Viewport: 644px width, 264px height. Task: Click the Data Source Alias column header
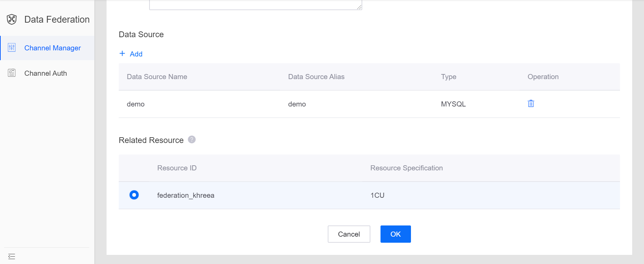point(316,77)
